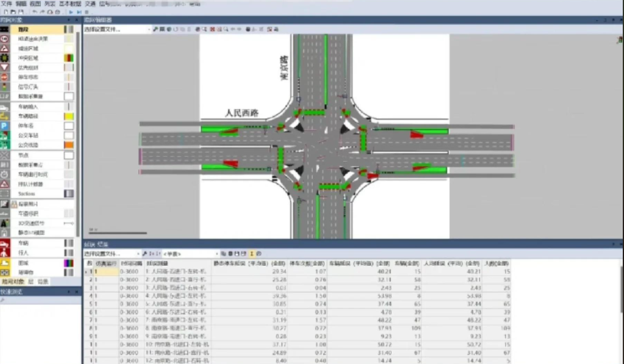Select the 停车场 parking lot icon

click(5, 125)
